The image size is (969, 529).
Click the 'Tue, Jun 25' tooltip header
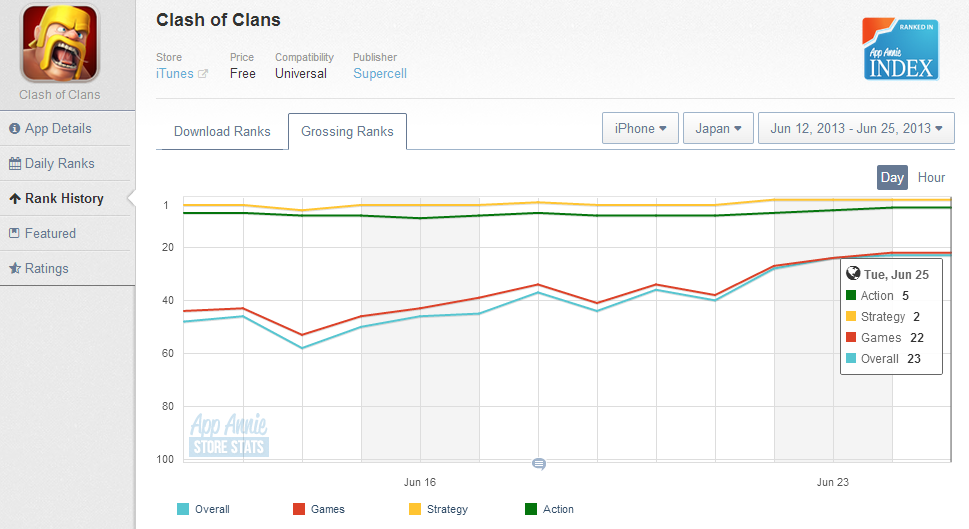tap(896, 274)
